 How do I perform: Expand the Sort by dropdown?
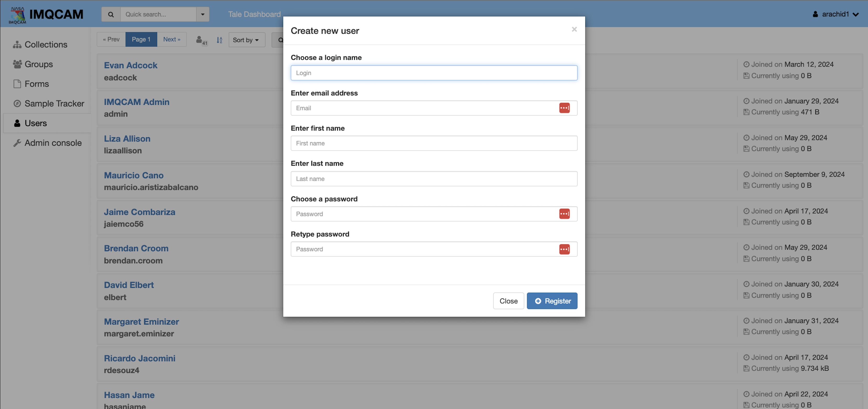[247, 40]
